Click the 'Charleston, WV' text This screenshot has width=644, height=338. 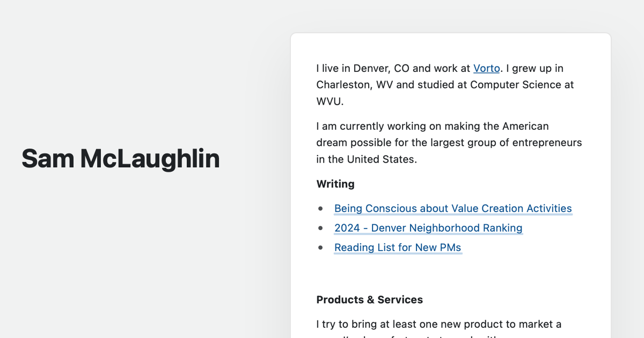tap(355, 85)
